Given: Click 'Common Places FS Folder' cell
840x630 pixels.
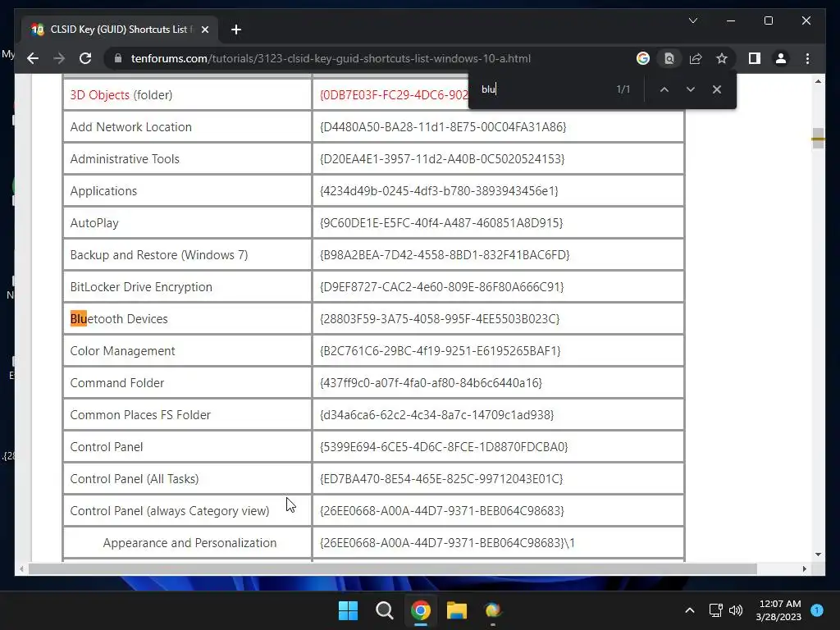Looking at the screenshot, I should pos(187,414).
